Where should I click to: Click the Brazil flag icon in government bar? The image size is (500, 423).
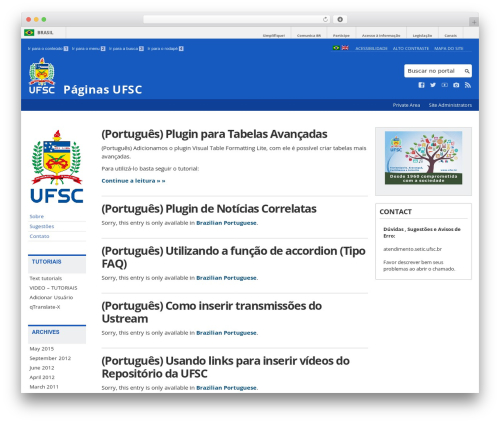click(x=29, y=33)
